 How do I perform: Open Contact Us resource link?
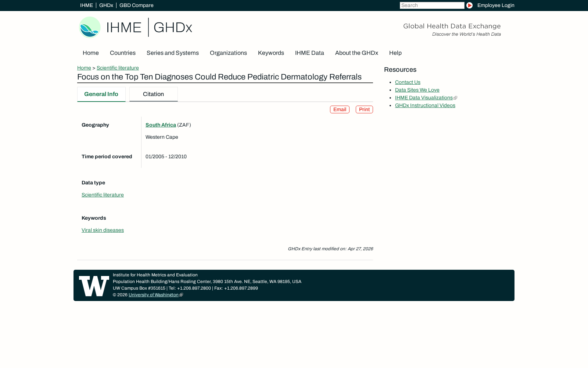point(408,82)
